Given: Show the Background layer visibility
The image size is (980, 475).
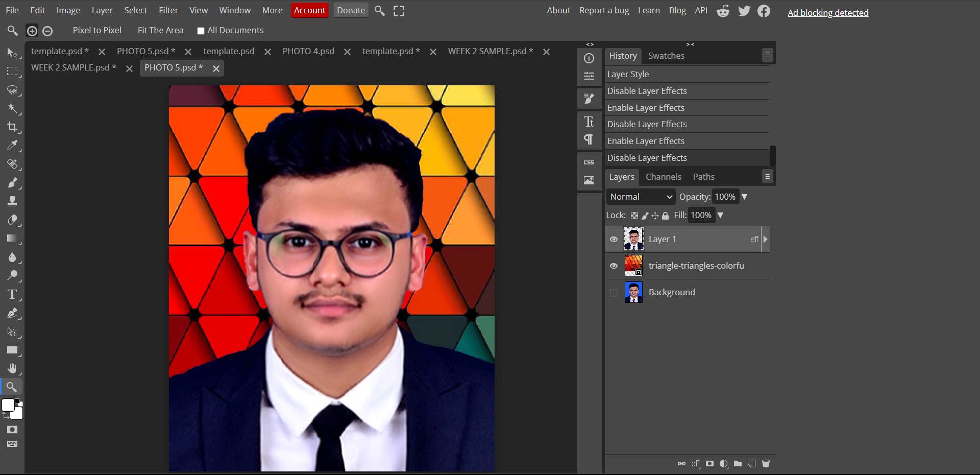Looking at the screenshot, I should 614,293.
